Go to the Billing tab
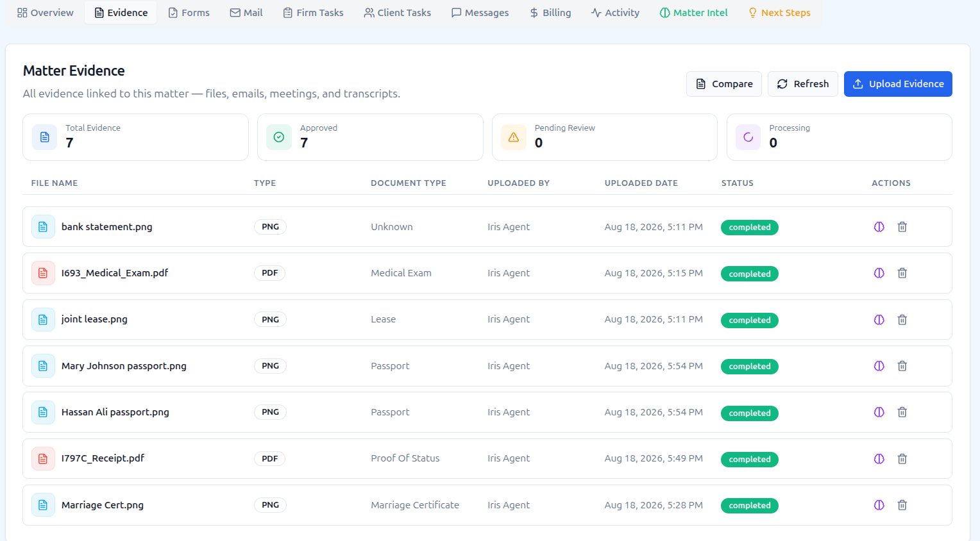This screenshot has height=541, width=980. 550,13
